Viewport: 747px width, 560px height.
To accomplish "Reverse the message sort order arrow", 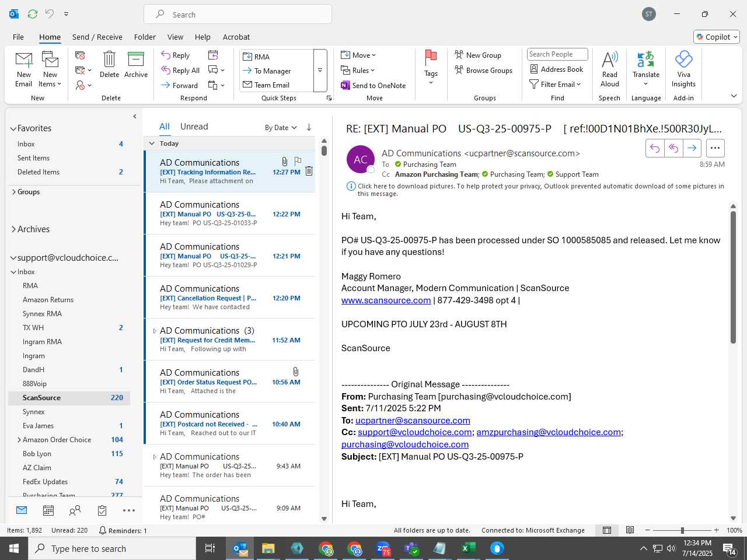I will [309, 127].
